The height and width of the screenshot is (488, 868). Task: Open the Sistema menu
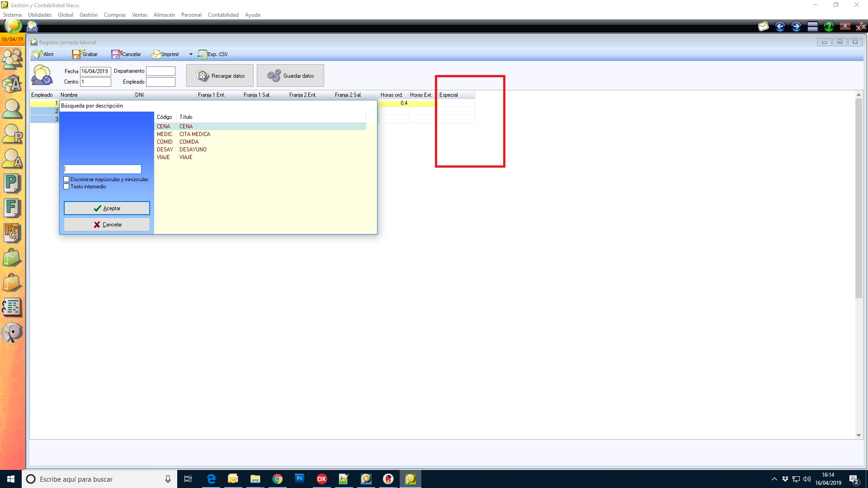(12, 15)
